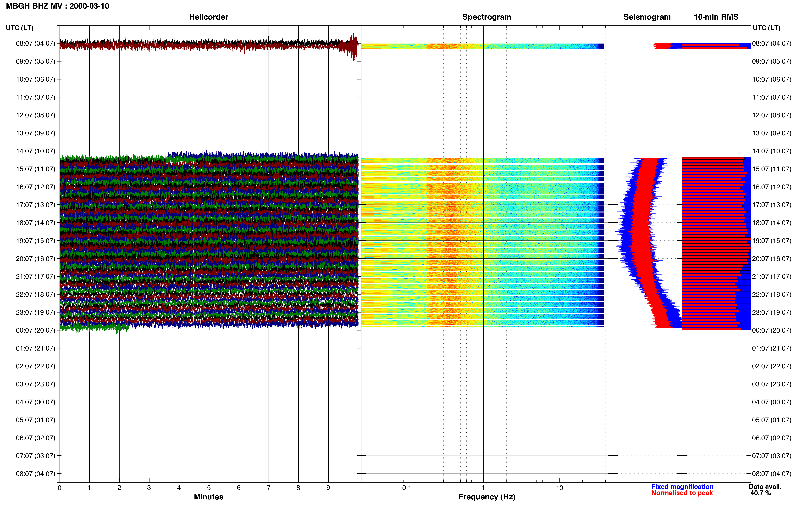Screen dimensions: 812x508
Task: Click '10:07 (06:07)' beside the RMS panel
Action: 772,79
